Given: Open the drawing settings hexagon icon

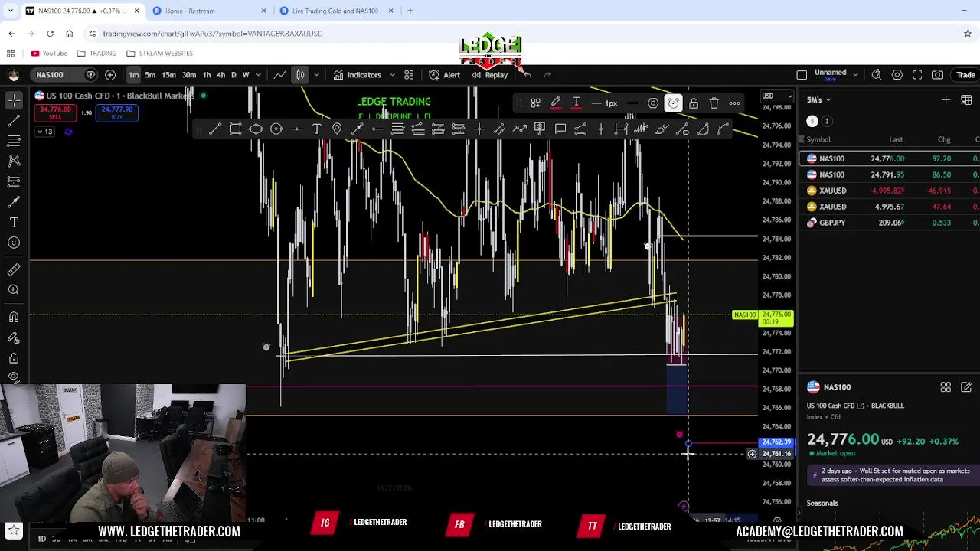Looking at the screenshot, I should [x=653, y=103].
